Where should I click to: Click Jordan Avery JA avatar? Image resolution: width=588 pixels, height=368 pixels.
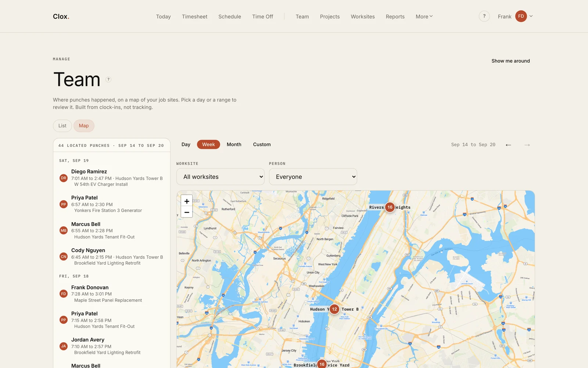[x=64, y=346]
